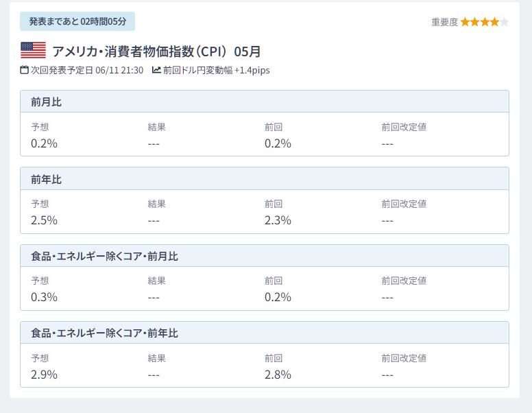
Task: Click the 重要度 label
Action: click(x=444, y=22)
